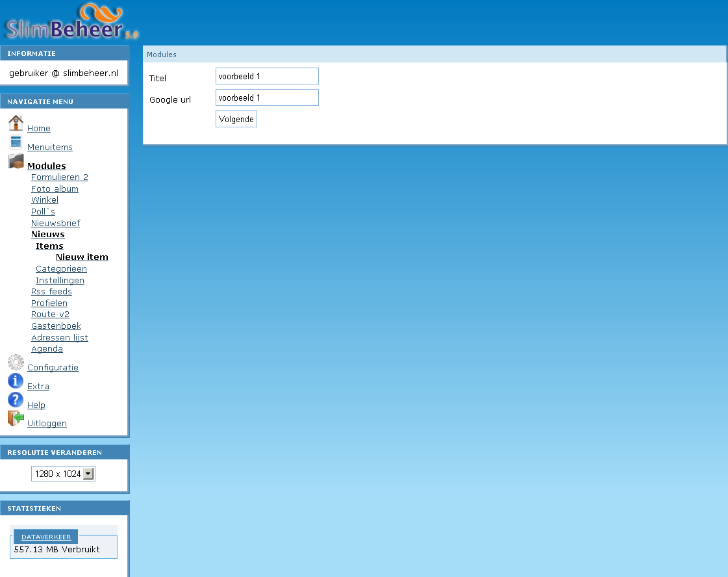Click the Modules panel header
The width and height of the screenshot is (728, 577).
(x=434, y=55)
